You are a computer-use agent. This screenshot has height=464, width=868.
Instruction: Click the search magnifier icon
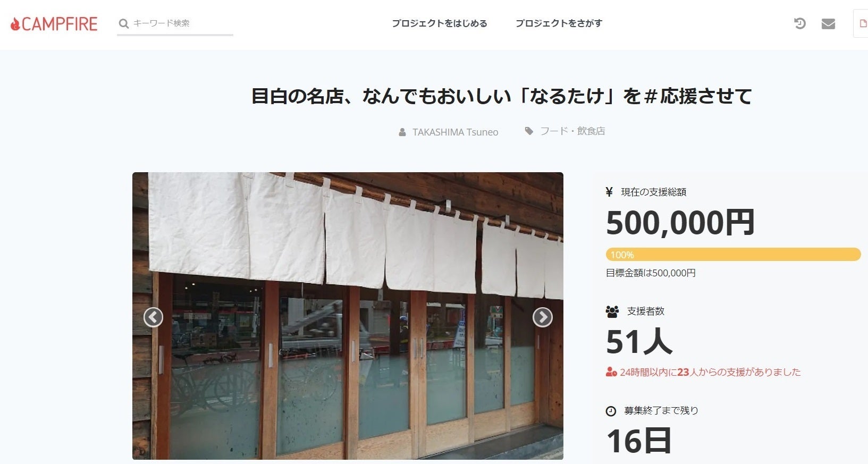pyautogui.click(x=124, y=23)
